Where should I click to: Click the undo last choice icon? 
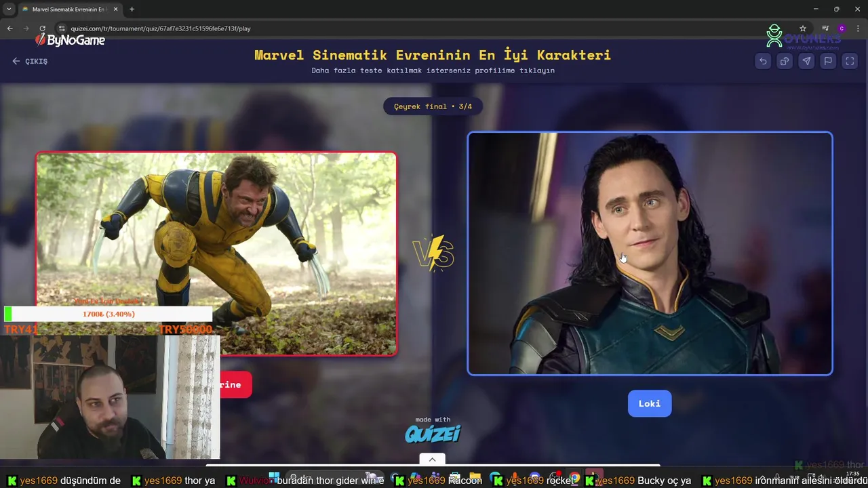763,61
